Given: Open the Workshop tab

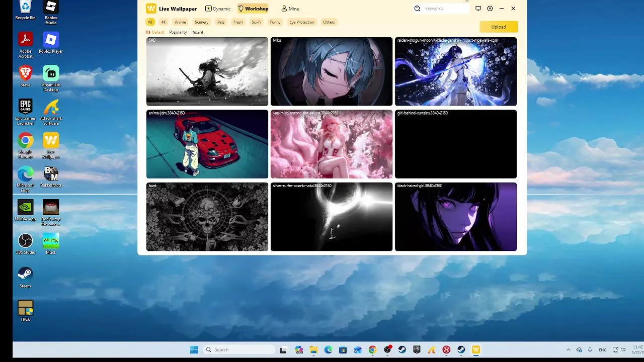Looking at the screenshot, I should click(x=253, y=9).
